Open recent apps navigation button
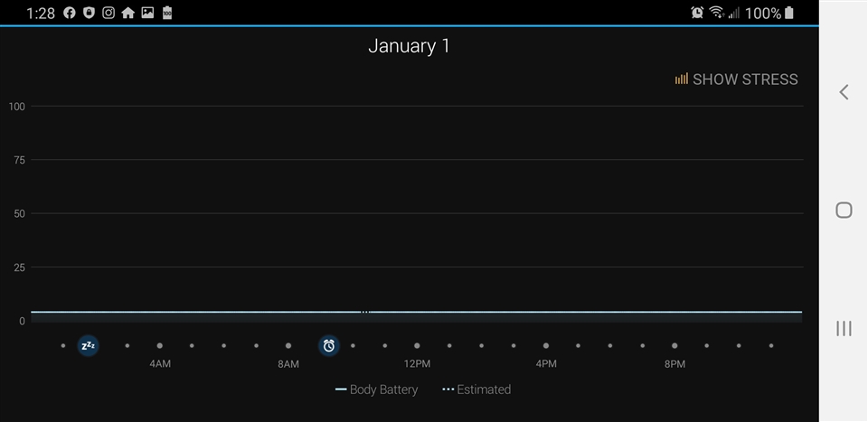The width and height of the screenshot is (868, 422). pos(844,328)
